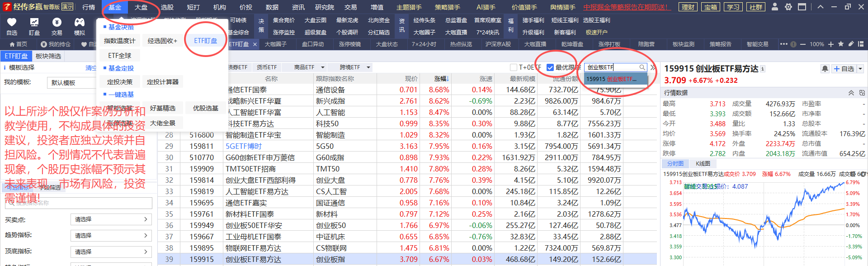The height and width of the screenshot is (266, 868).
Task: Toggle the T+0ETF checkbox
Action: [514, 67]
